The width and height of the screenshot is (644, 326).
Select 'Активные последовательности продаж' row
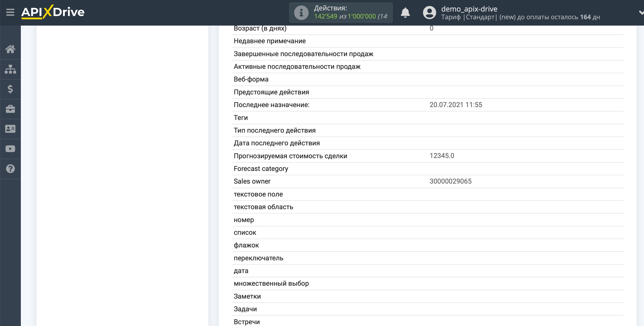pos(428,67)
